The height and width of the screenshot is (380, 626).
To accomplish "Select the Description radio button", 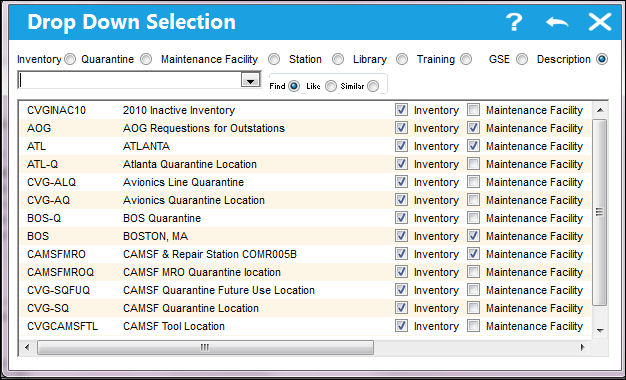I will [602, 59].
